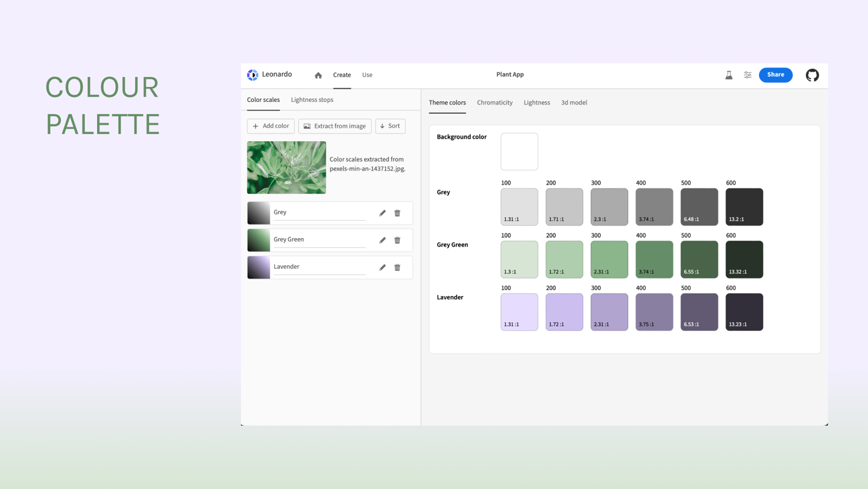Edit the Grey color scale with the pencil icon
The image size is (868, 489).
382,213
